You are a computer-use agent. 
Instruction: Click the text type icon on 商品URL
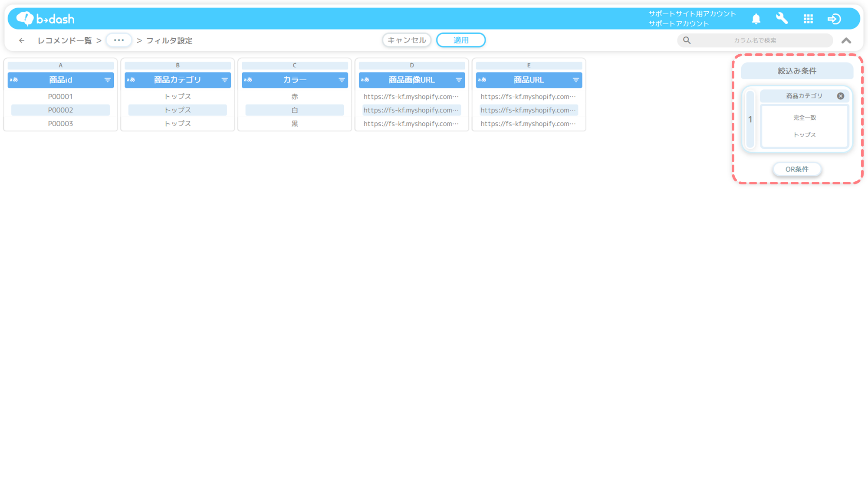click(x=482, y=80)
